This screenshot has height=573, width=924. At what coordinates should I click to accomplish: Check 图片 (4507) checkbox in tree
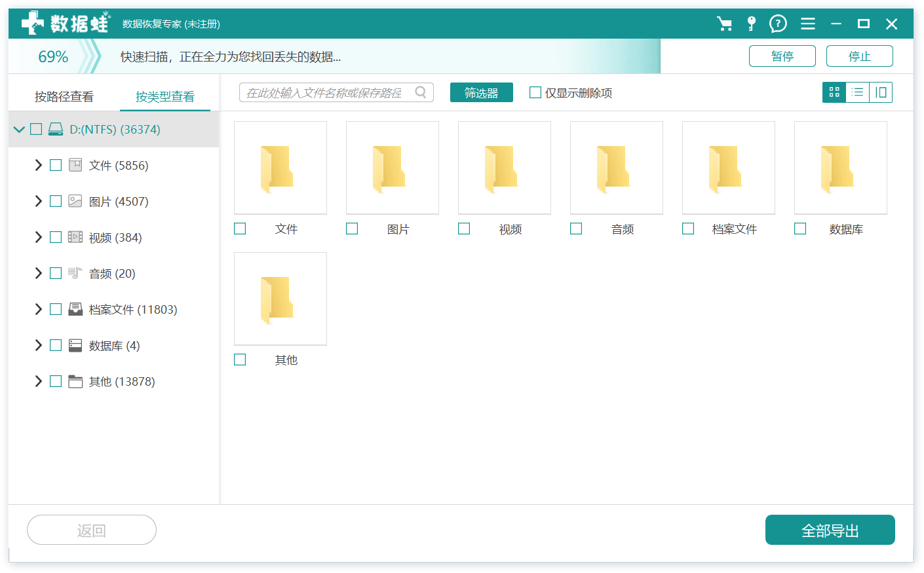pos(56,201)
